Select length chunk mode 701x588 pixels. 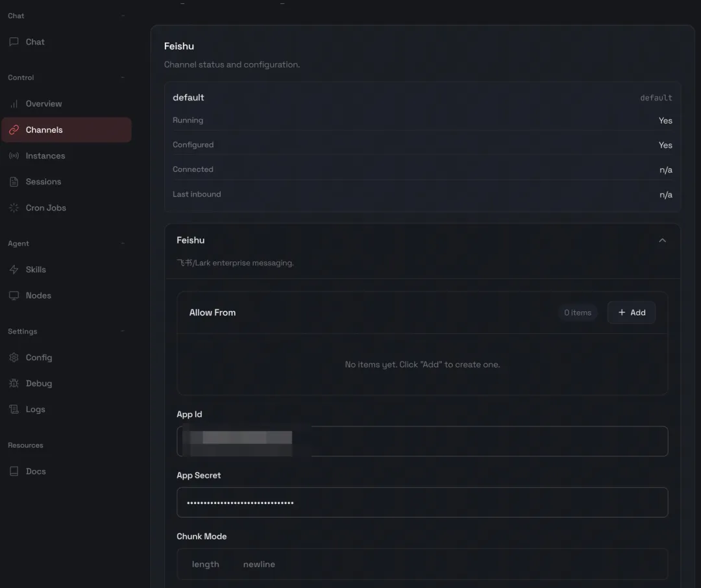206,564
